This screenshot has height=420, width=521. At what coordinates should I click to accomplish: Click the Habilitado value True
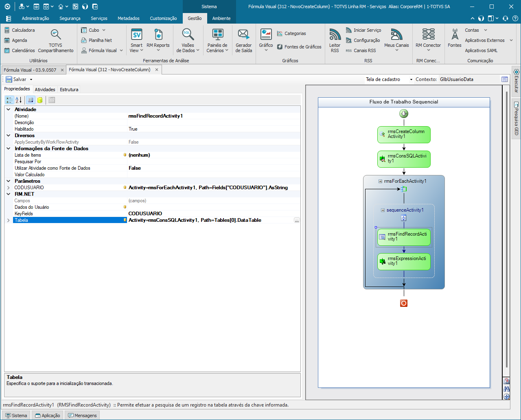click(x=133, y=129)
